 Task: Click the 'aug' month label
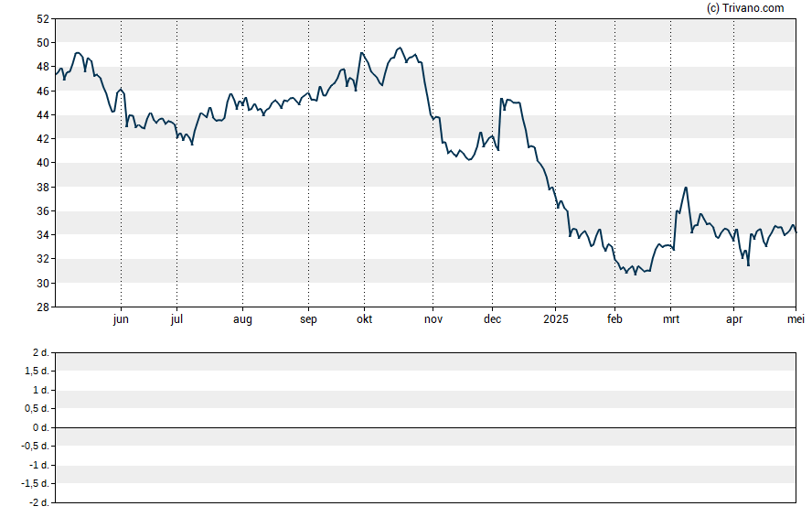coord(242,319)
